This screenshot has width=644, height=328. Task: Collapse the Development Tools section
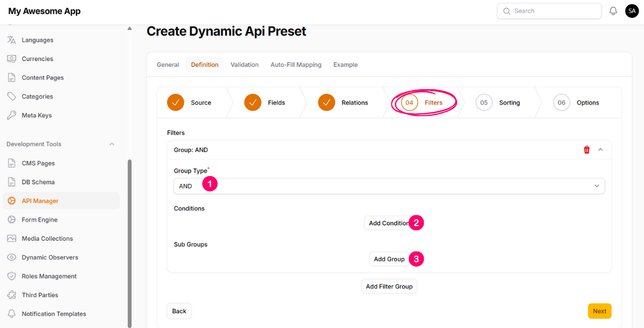point(112,144)
